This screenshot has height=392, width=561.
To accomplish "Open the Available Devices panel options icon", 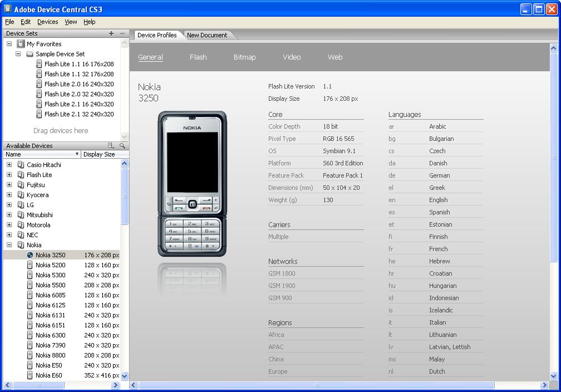I will [x=111, y=146].
